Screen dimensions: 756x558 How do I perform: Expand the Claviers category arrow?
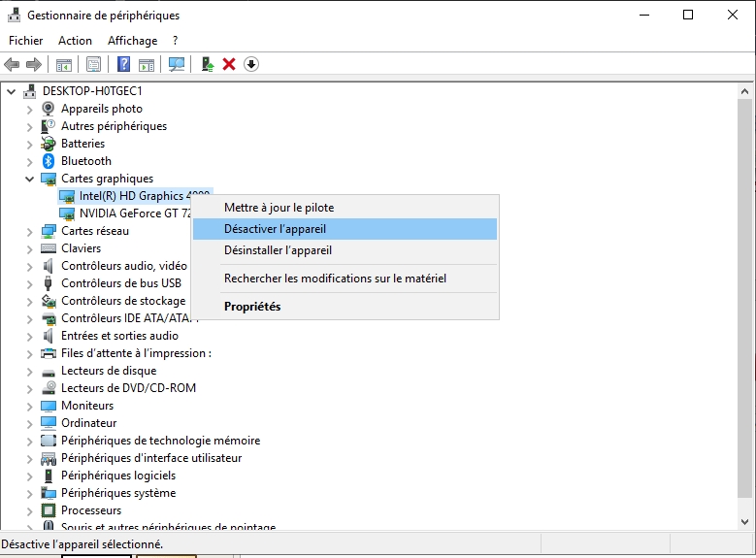[29, 248]
